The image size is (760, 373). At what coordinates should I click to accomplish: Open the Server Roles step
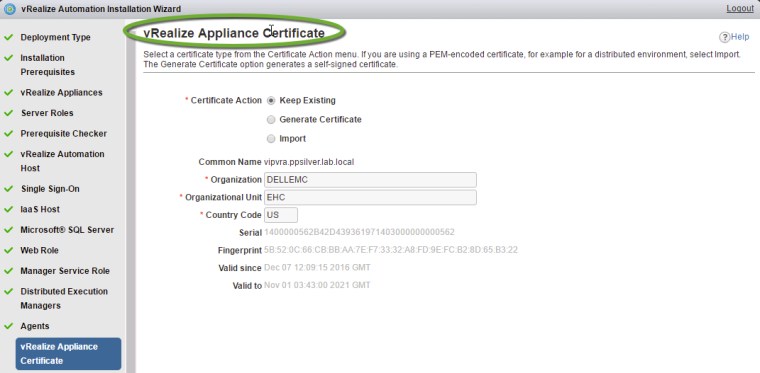tap(47, 113)
